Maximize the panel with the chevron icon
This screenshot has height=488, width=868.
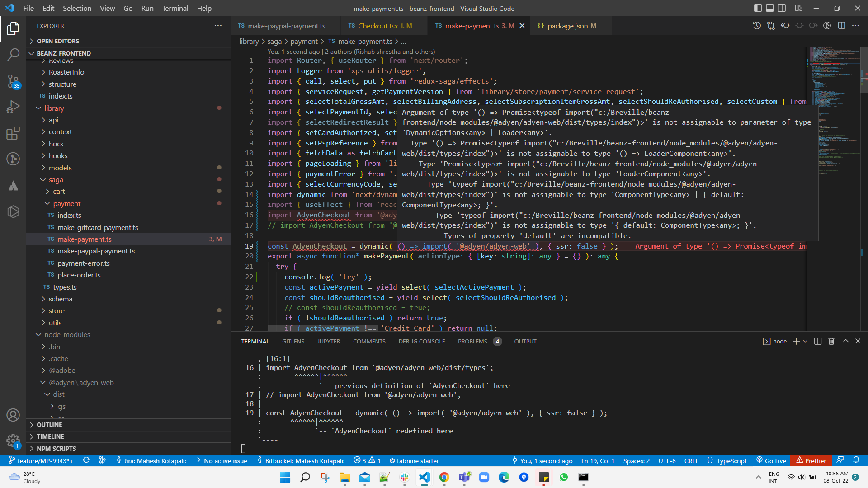pos(845,341)
